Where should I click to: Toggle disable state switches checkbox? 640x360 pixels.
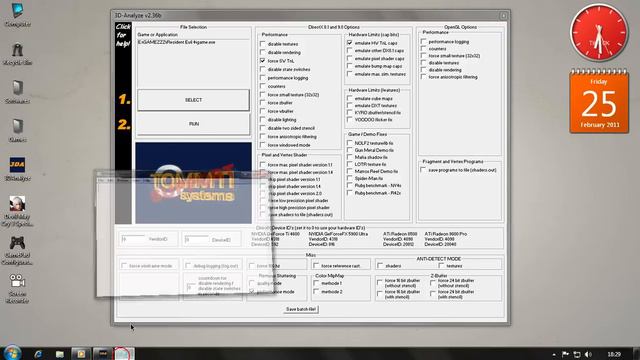pos(262,69)
